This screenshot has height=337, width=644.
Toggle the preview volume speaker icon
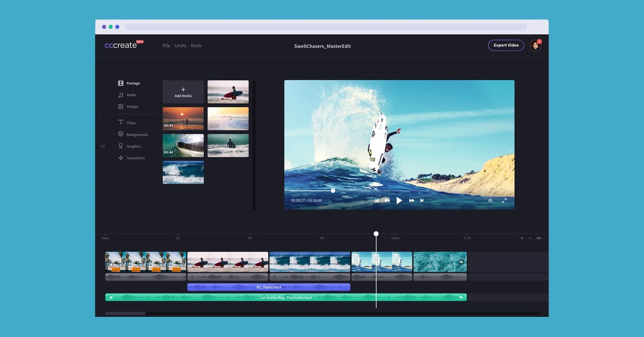tap(491, 200)
